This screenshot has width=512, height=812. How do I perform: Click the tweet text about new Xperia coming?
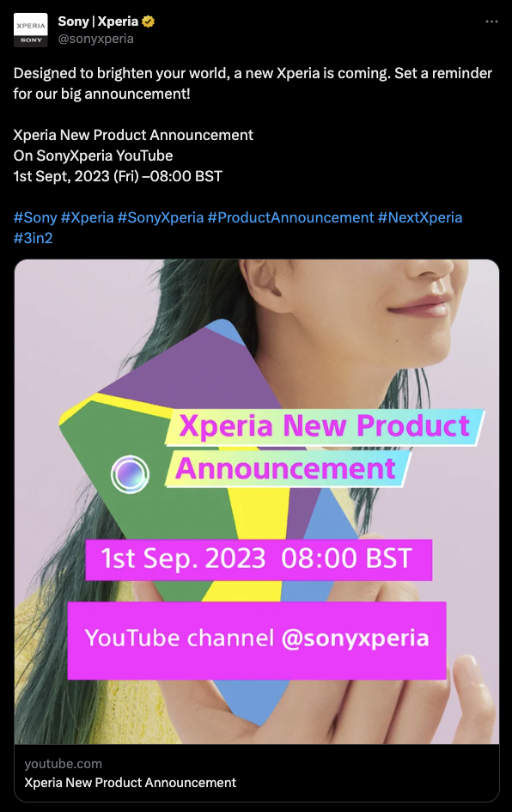pyautogui.click(x=253, y=83)
